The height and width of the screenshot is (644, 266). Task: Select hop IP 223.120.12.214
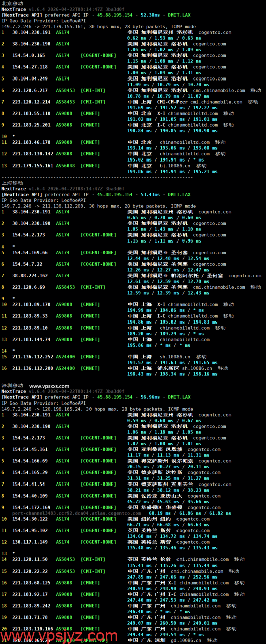point(31,102)
